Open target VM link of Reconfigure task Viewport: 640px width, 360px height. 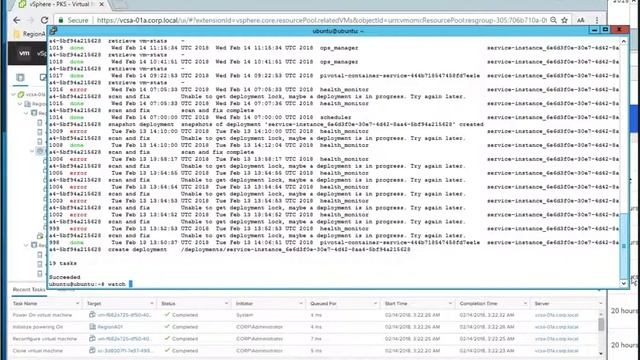point(124,339)
